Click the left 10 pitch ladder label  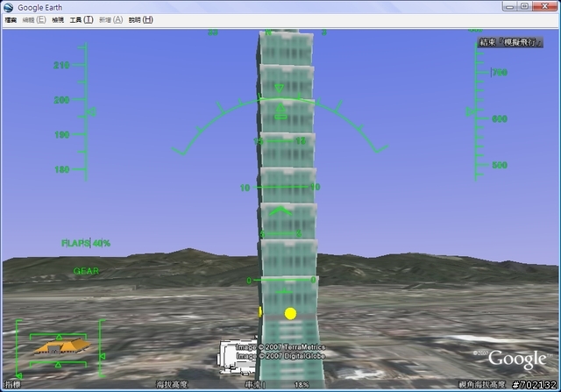click(x=245, y=188)
